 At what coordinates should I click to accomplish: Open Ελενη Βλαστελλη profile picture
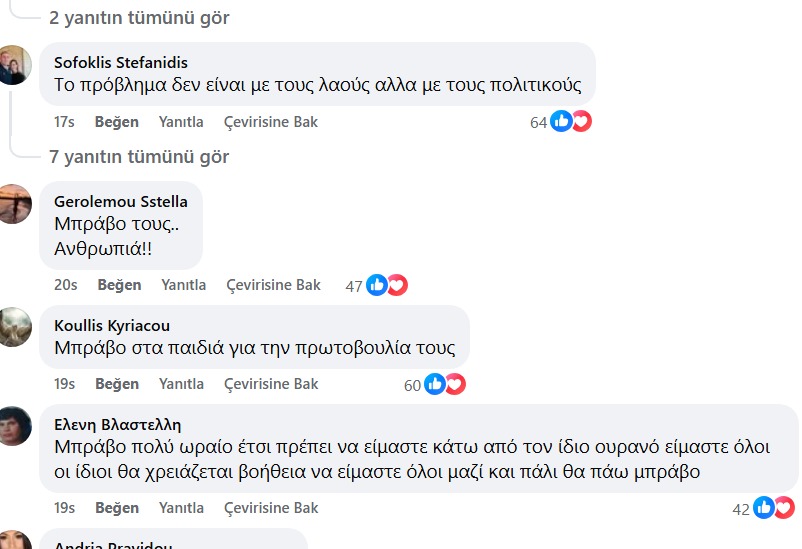coord(14,426)
